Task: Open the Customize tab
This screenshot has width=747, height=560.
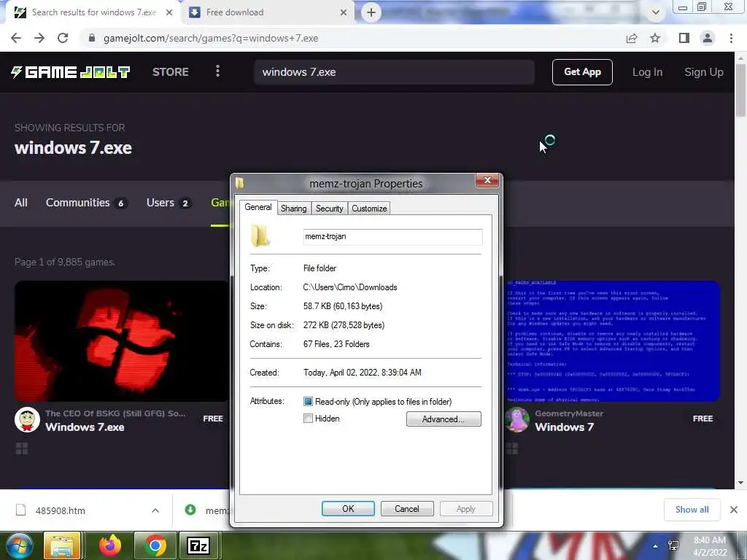Action: (x=369, y=209)
